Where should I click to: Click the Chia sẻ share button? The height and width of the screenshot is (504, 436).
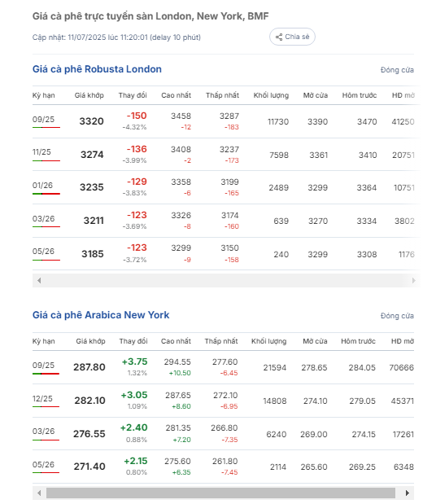point(292,37)
